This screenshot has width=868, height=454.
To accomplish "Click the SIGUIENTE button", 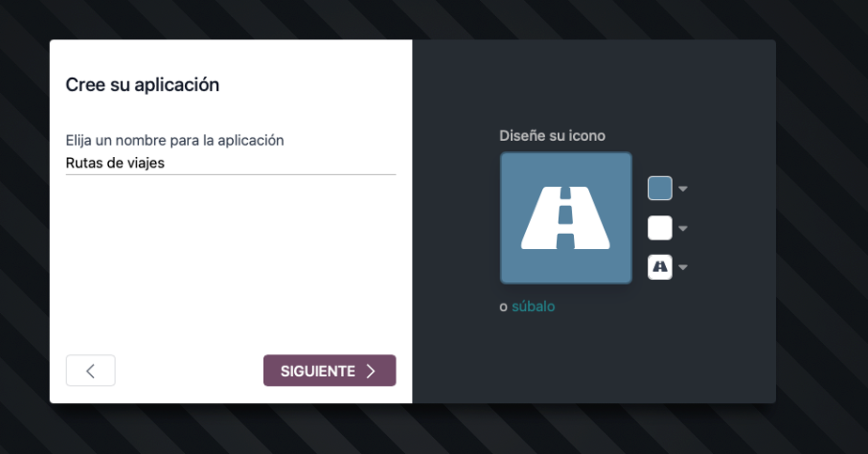I will point(330,370).
